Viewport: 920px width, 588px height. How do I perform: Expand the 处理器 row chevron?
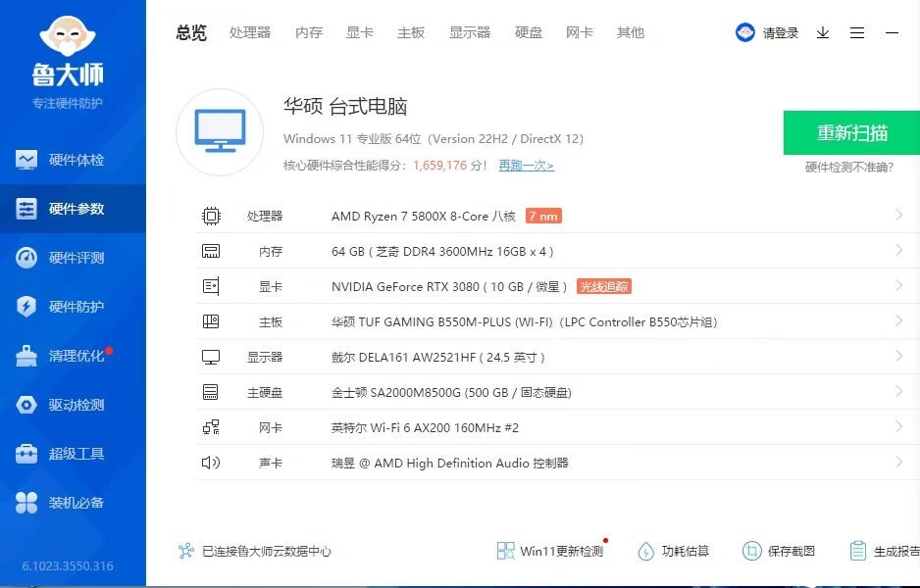click(x=898, y=216)
